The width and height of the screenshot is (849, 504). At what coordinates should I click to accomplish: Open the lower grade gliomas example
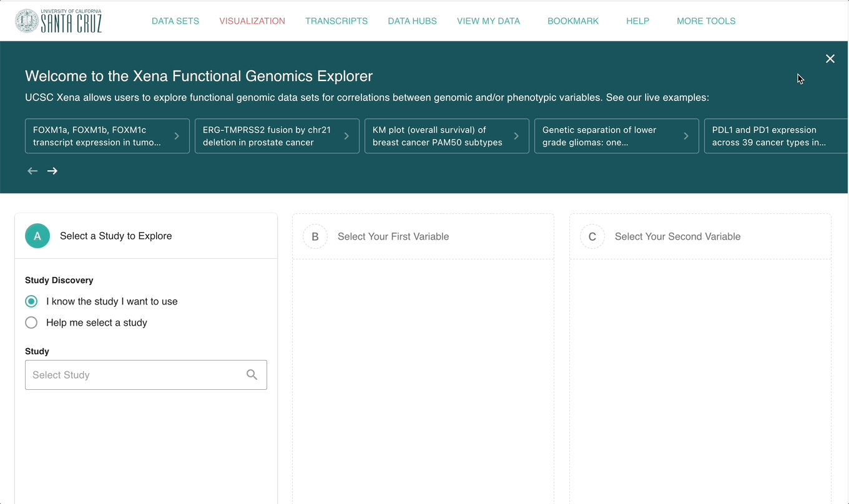click(x=616, y=136)
